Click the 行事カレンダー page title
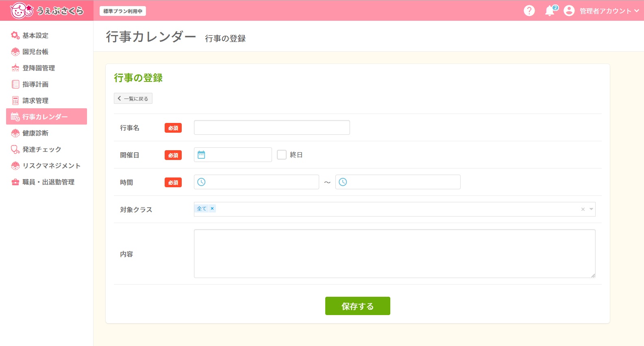 151,37
